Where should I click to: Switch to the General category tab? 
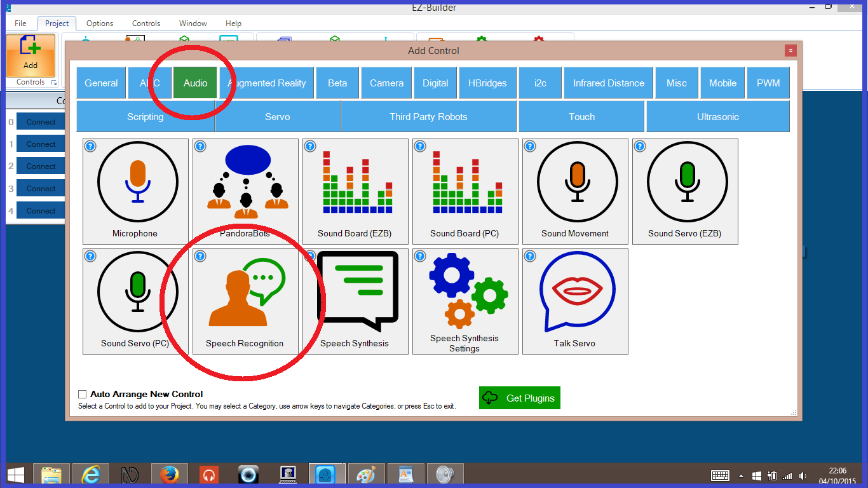(101, 83)
